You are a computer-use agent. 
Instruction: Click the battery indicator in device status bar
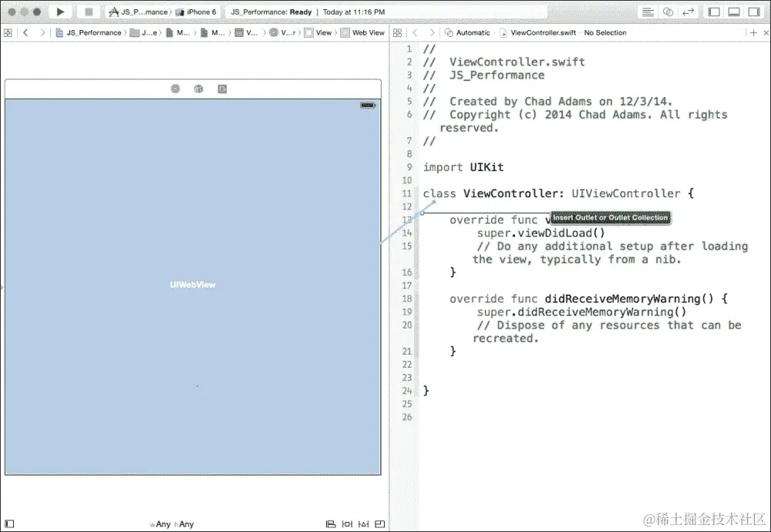pos(368,105)
